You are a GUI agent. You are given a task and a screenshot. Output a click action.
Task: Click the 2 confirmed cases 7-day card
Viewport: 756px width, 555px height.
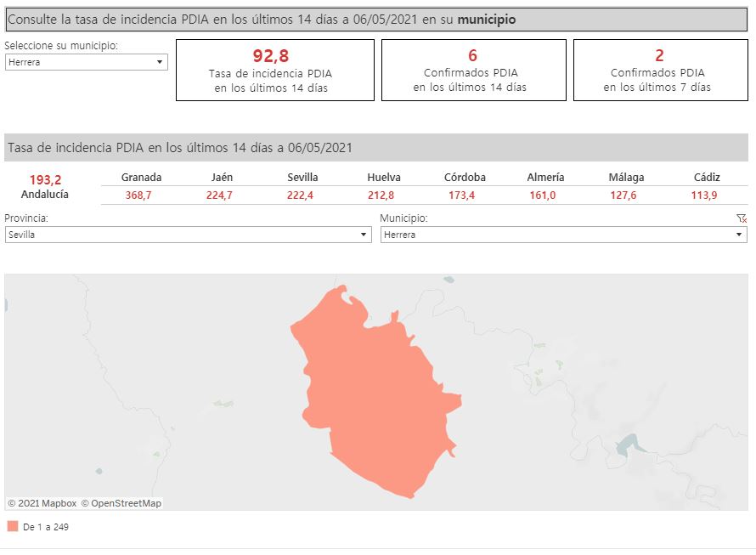pos(660,70)
